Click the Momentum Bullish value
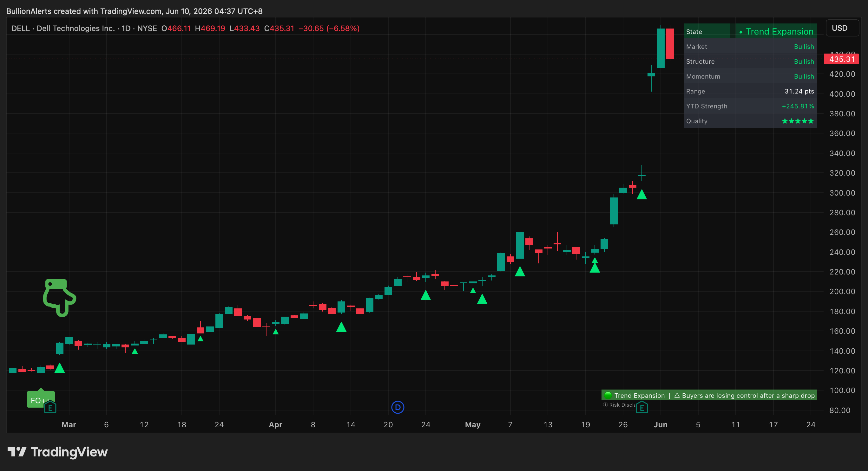The image size is (868, 471). tap(804, 76)
